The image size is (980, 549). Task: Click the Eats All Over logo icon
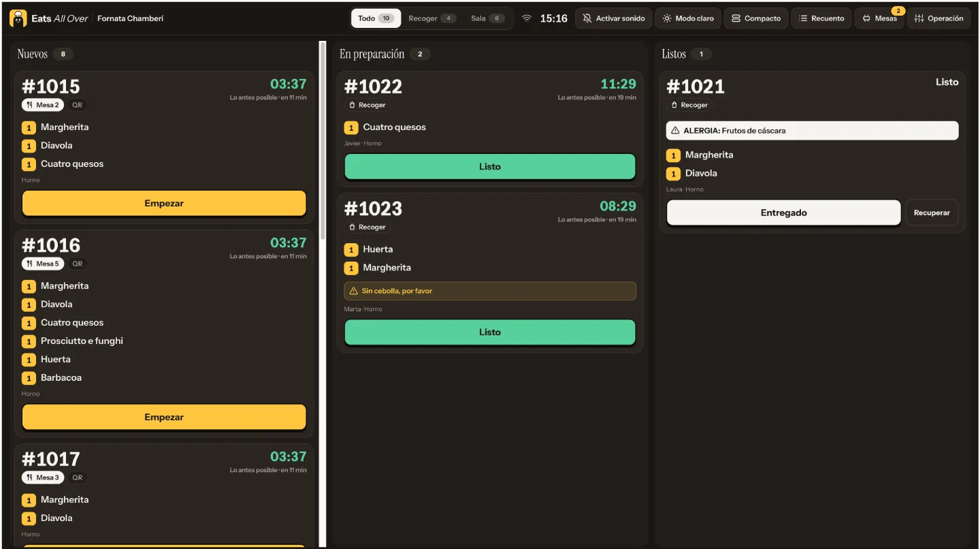point(18,18)
